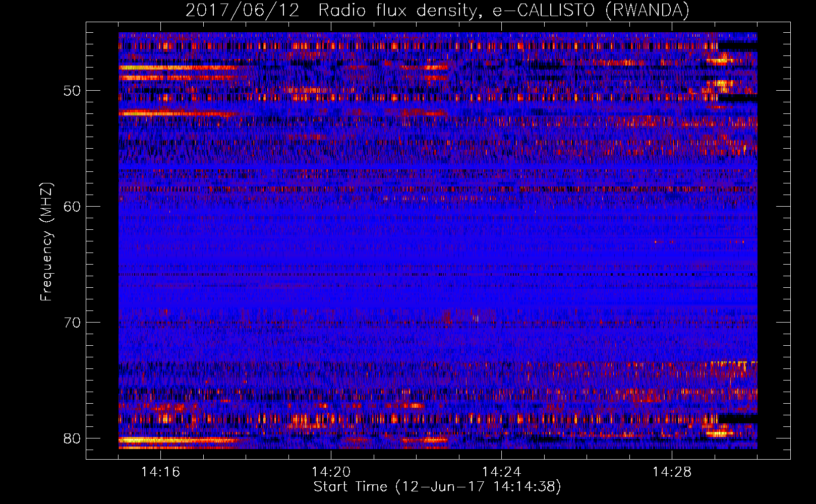Viewport: 816px width, 504px height.
Task: Click the time tick label "14:24"
Action: click(x=501, y=472)
